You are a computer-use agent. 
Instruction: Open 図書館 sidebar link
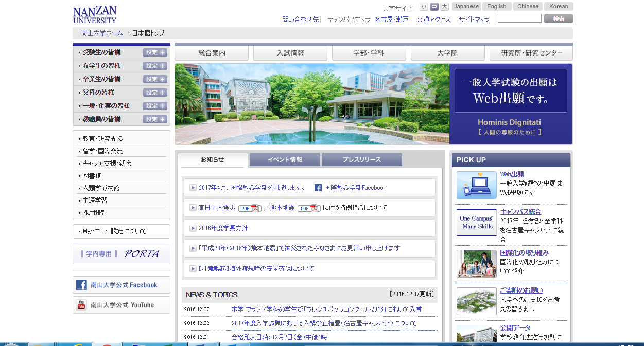click(92, 176)
